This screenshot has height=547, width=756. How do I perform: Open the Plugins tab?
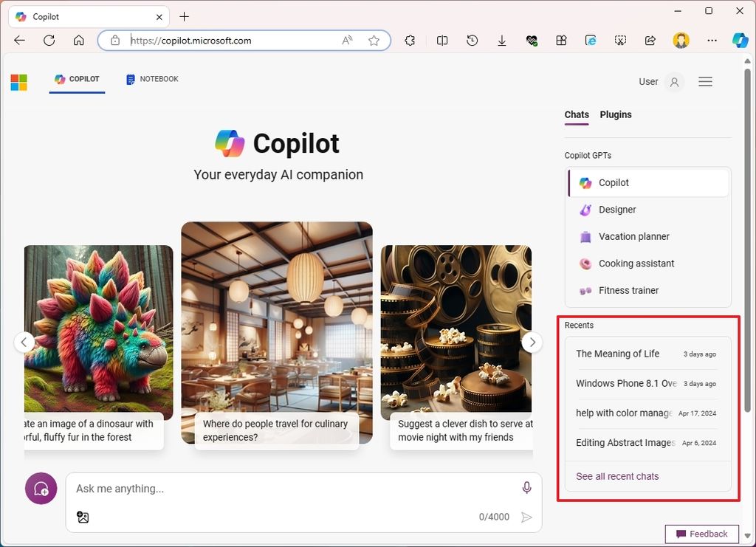[616, 114]
